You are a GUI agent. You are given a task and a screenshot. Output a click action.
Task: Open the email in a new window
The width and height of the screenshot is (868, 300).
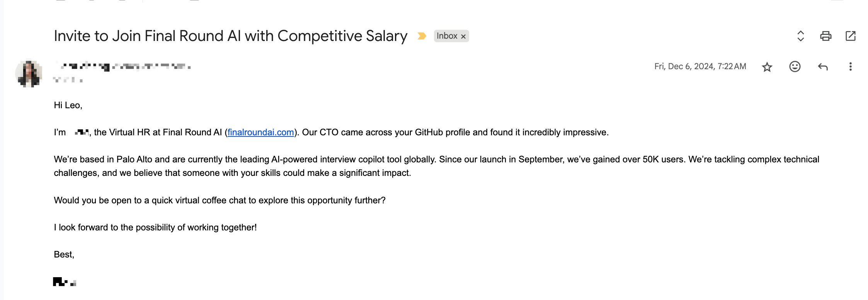[x=850, y=36]
